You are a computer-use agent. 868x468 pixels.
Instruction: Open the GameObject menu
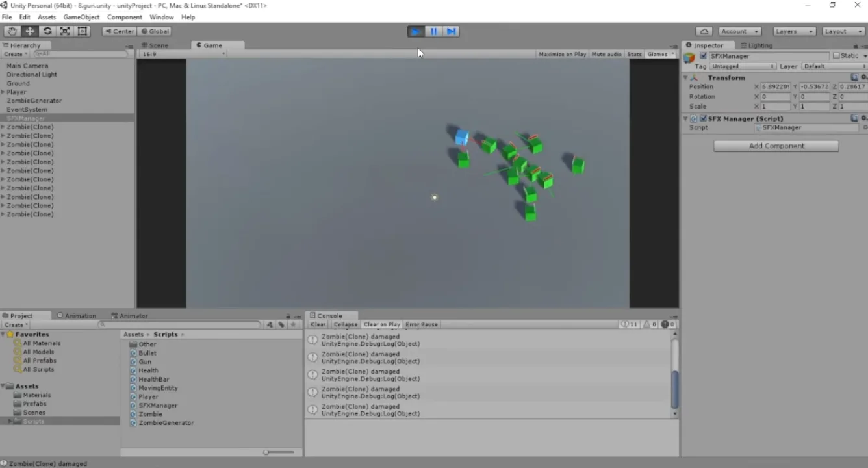tap(81, 17)
